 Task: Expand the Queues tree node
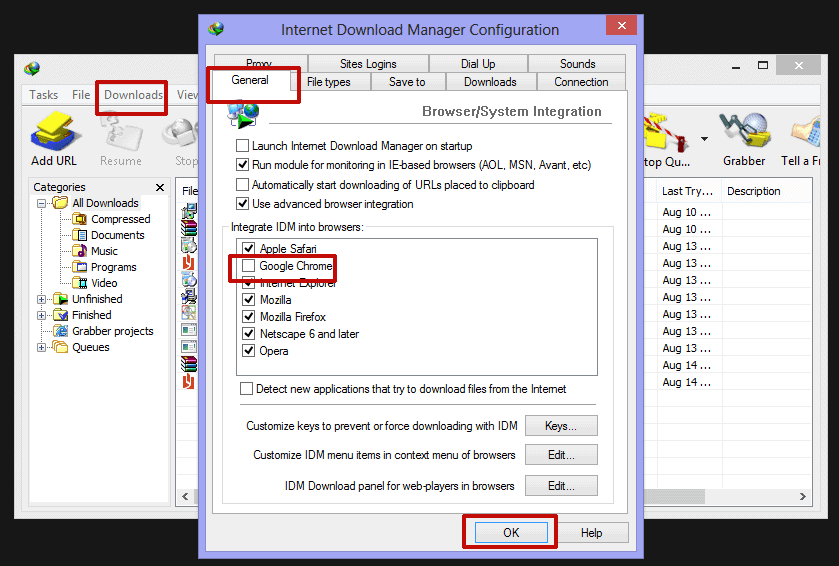pos(41,348)
